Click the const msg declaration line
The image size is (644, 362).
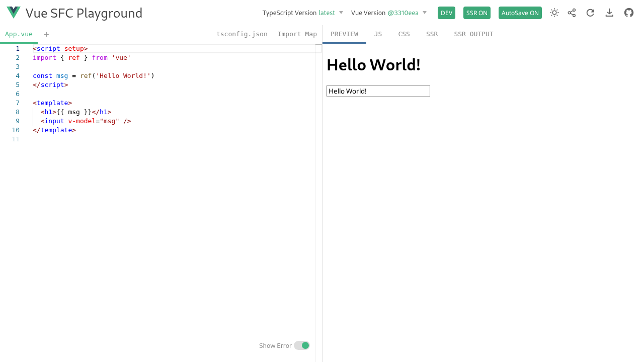point(94,76)
